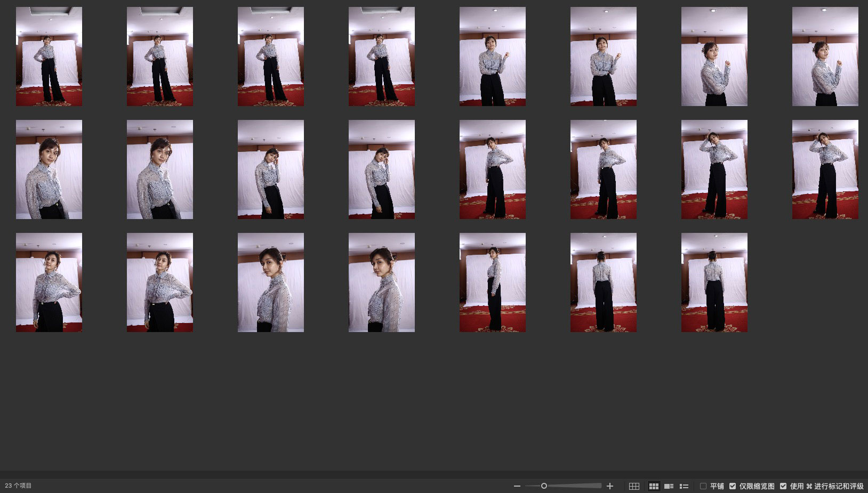868x493 pixels.
Task: Uncheck the 仅限缩览图 option
Action: pos(733,486)
